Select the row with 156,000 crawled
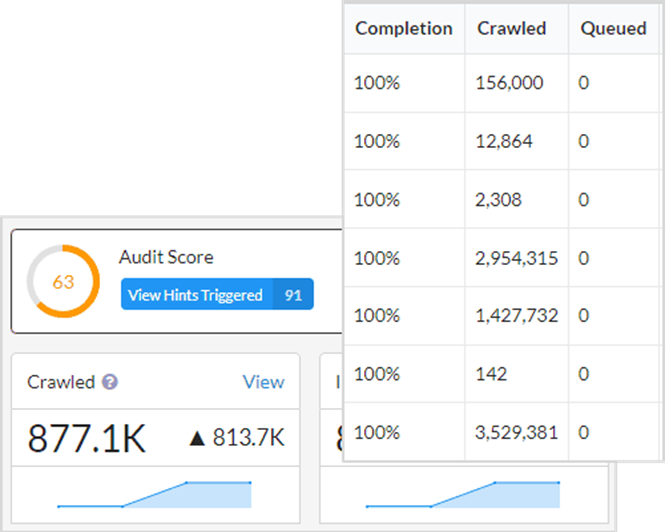The height and width of the screenshot is (532, 665). (509, 83)
